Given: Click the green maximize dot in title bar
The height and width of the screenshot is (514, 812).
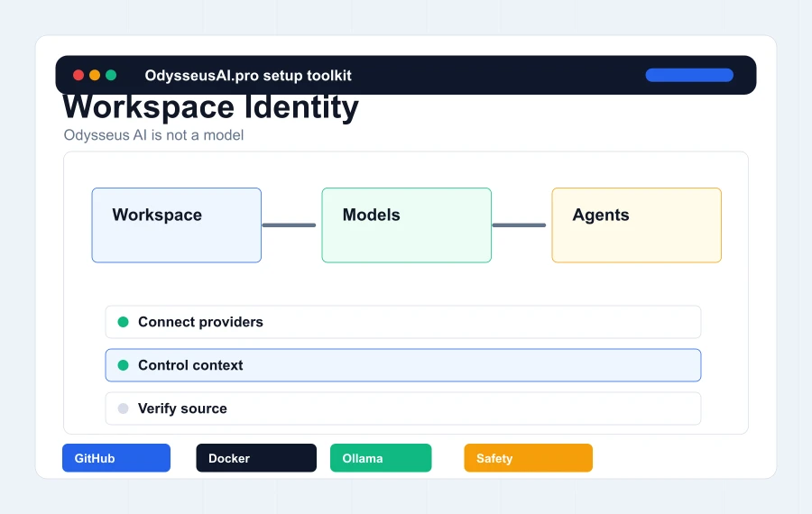Looking at the screenshot, I should tap(111, 75).
